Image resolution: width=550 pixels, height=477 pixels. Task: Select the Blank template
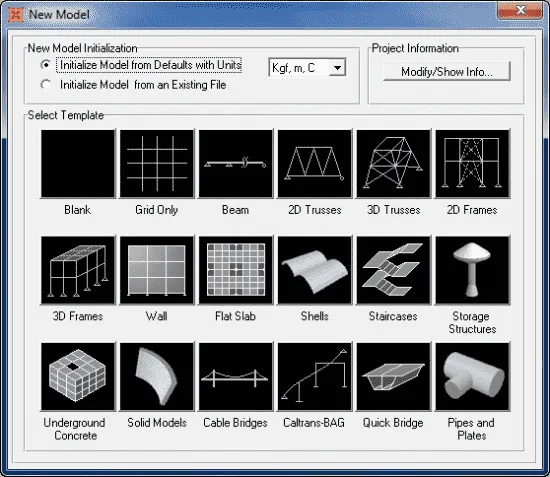[x=78, y=163]
